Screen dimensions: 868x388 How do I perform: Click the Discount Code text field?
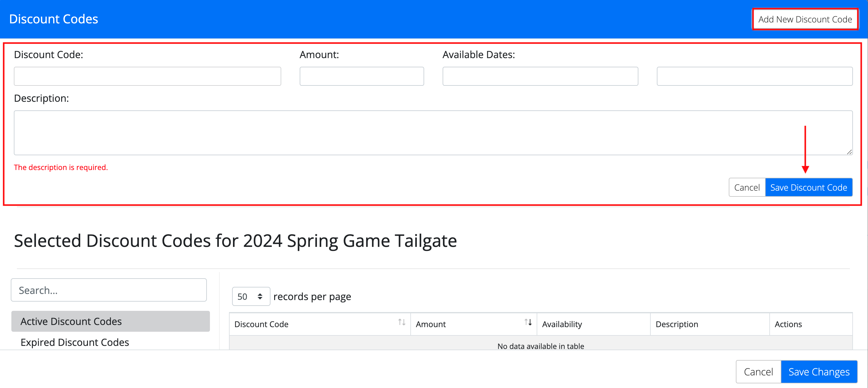(x=147, y=76)
